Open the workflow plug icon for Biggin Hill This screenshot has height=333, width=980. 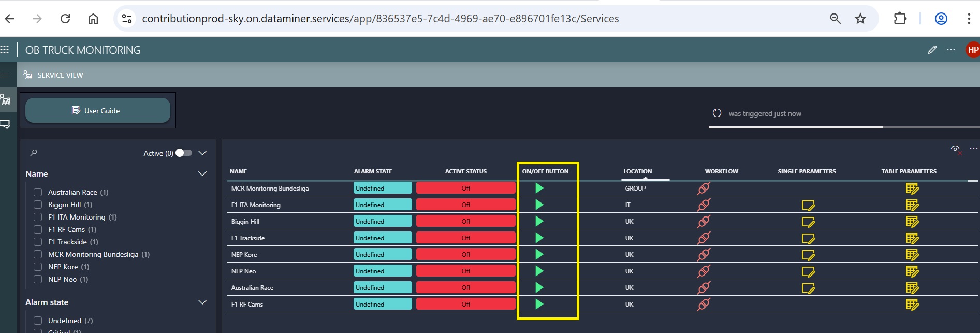[704, 222]
